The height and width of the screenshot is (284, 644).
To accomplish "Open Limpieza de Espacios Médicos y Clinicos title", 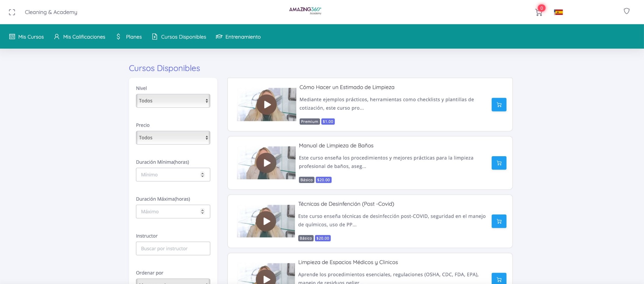I will click(x=348, y=262).
